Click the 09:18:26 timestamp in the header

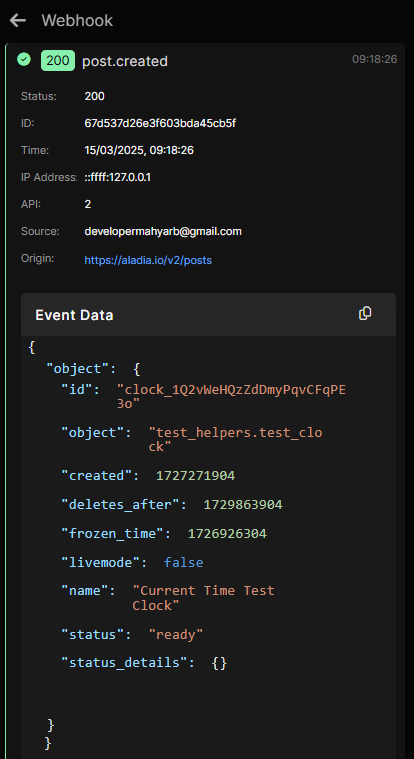click(x=375, y=59)
